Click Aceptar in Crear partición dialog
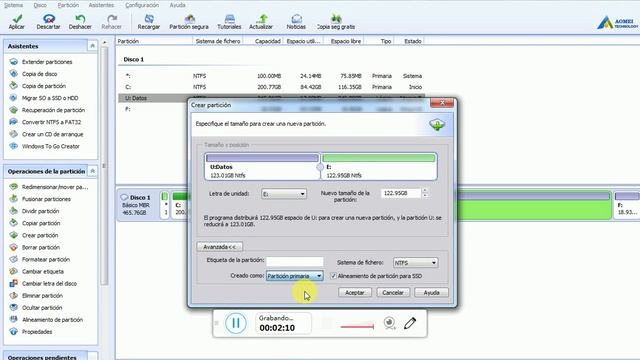This screenshot has width=640, height=360. [355, 293]
